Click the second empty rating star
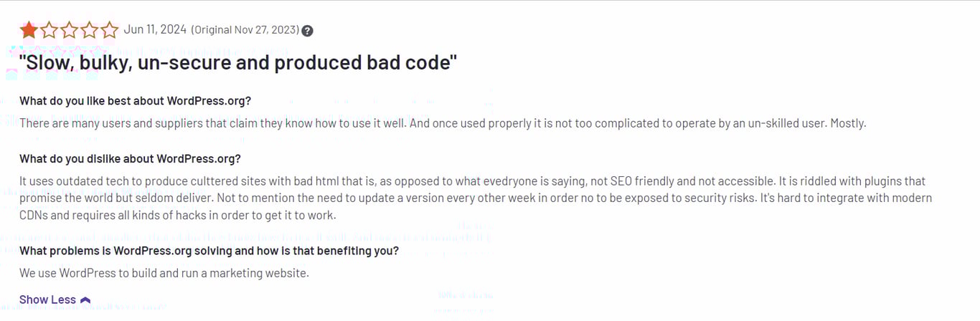Viewport: 980px width, 321px height. 49,30
